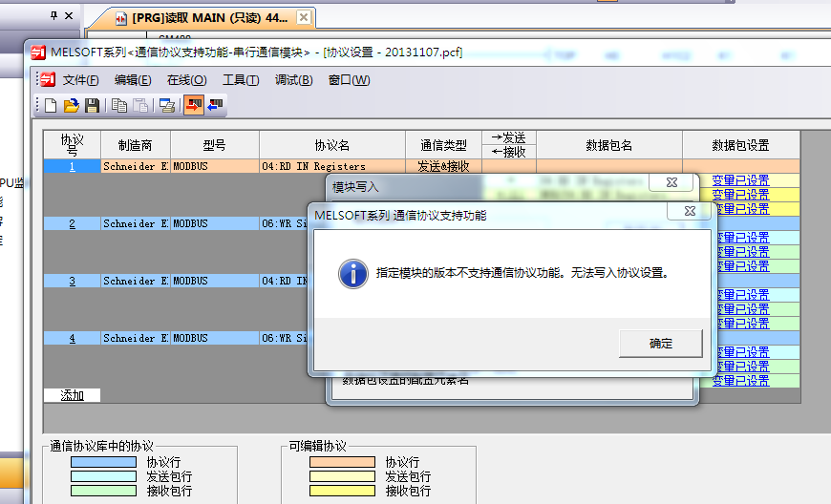
Task: Close the MELSOFT message dialog with X
Action: tap(690, 212)
